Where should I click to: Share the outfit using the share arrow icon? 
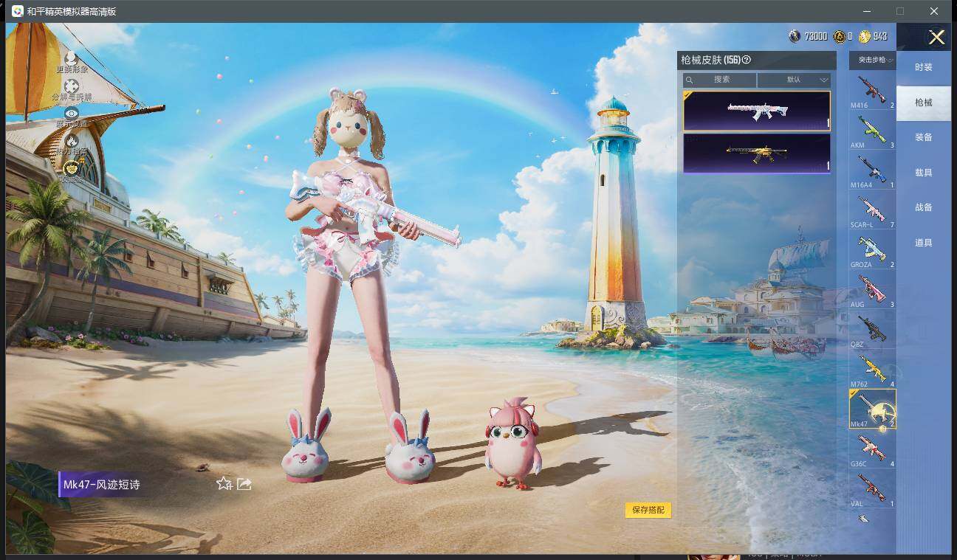(244, 483)
